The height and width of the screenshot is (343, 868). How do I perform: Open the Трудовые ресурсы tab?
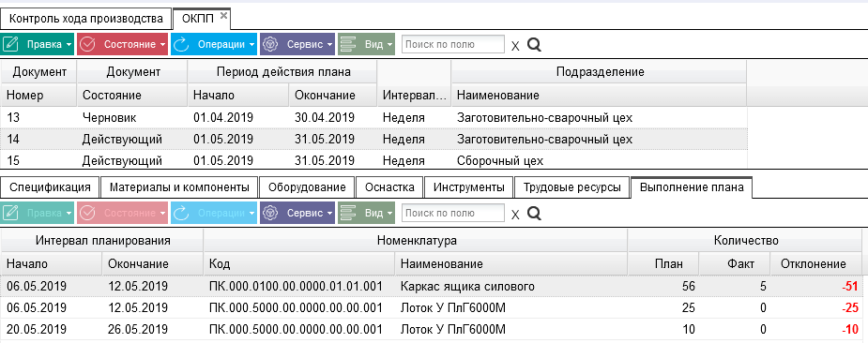click(572, 187)
